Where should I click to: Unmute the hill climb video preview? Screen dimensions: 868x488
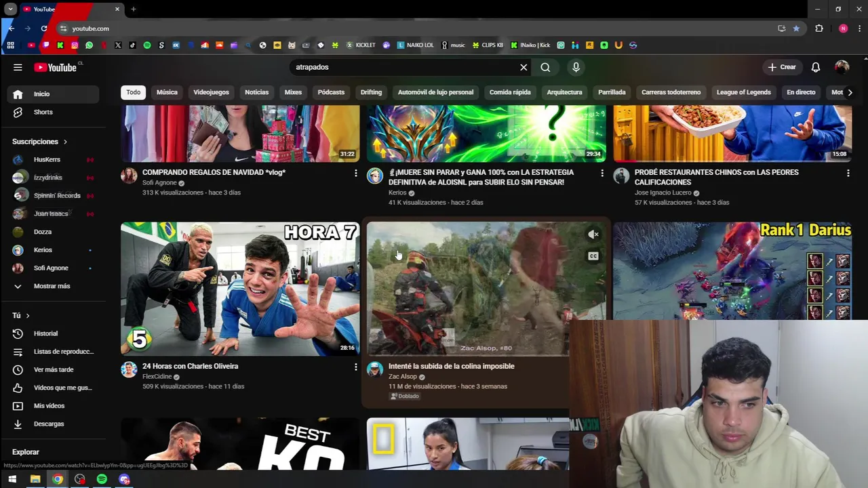[x=593, y=235]
